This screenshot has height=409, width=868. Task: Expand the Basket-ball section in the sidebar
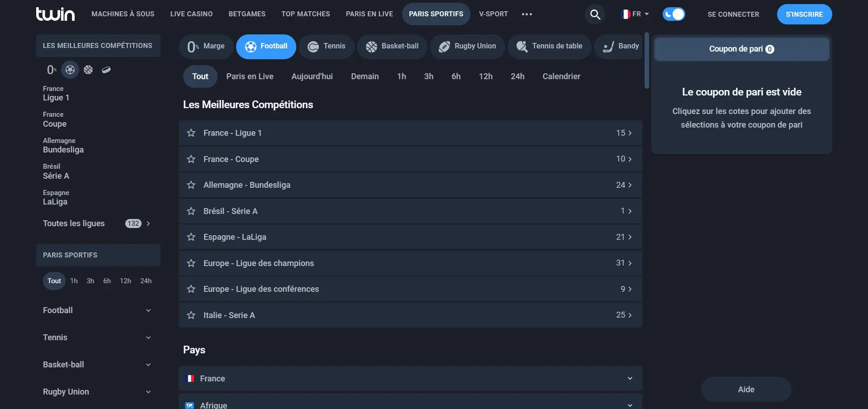coord(98,365)
